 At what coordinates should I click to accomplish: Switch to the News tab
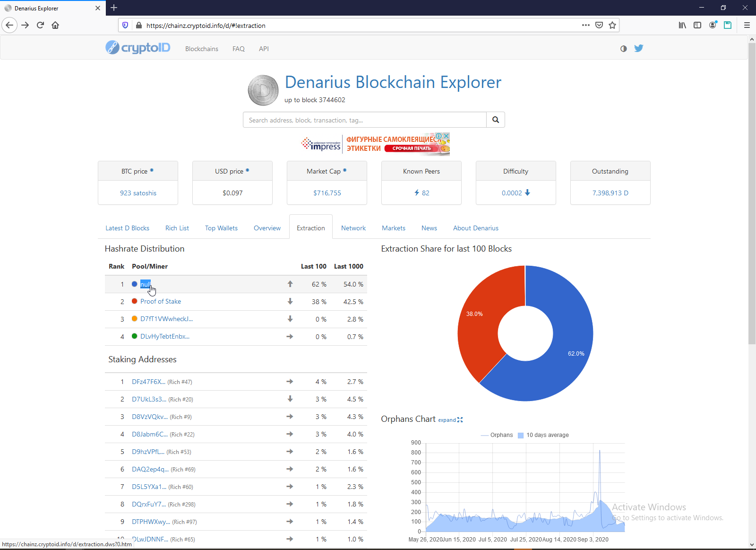pyautogui.click(x=429, y=228)
